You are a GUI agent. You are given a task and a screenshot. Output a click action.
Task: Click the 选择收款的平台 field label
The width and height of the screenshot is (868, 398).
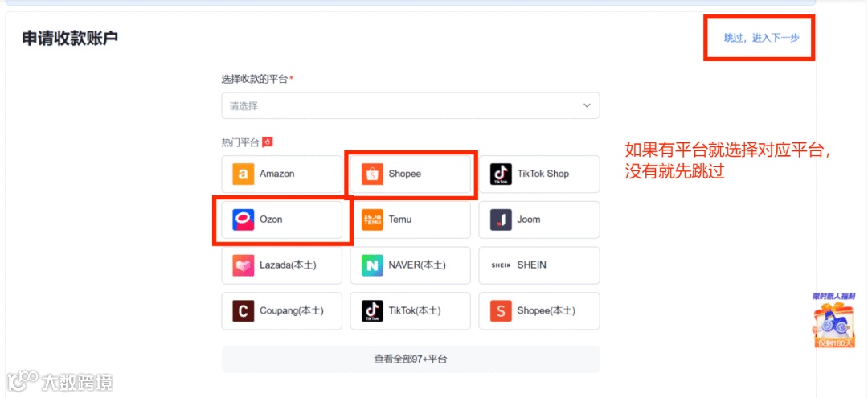coord(255,79)
